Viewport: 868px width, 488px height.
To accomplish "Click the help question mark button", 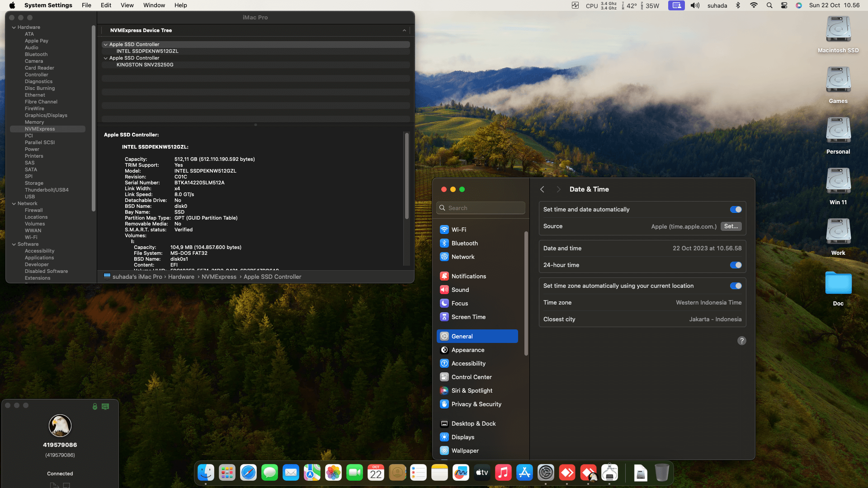I will pos(741,341).
